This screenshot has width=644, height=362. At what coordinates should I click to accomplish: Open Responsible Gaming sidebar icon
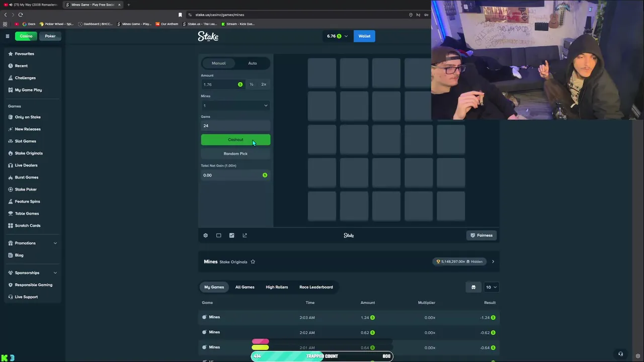(x=11, y=285)
